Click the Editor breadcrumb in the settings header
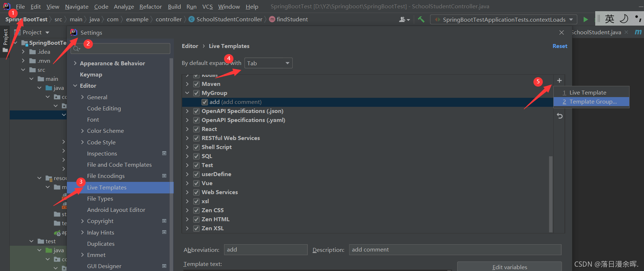 point(190,46)
